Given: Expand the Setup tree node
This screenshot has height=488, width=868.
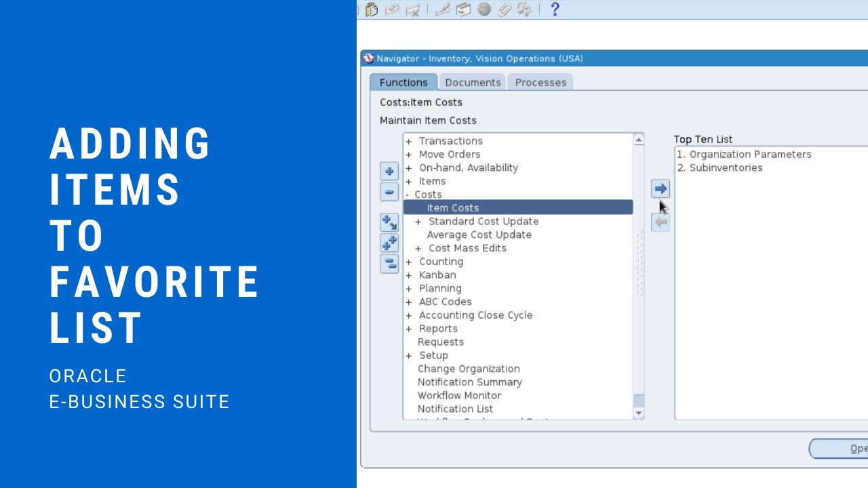Looking at the screenshot, I should [x=409, y=356].
